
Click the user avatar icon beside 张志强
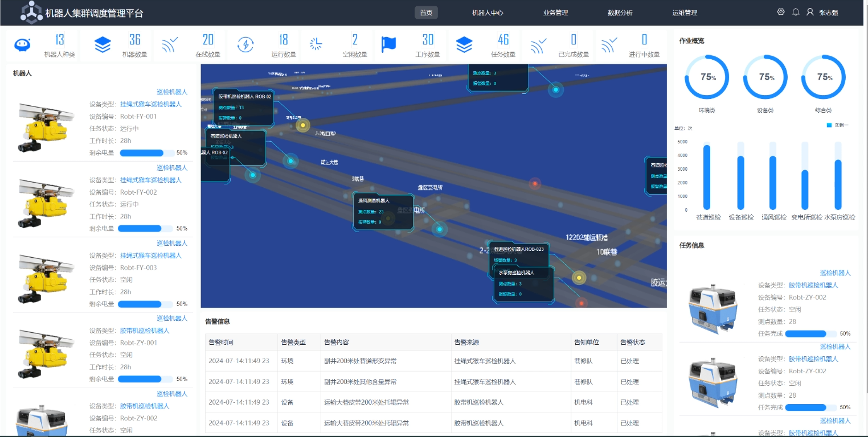pos(810,12)
